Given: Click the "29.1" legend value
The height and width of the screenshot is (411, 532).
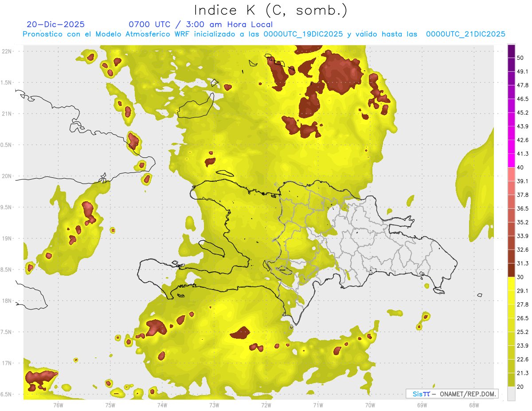Looking at the screenshot, I should (x=523, y=291).
